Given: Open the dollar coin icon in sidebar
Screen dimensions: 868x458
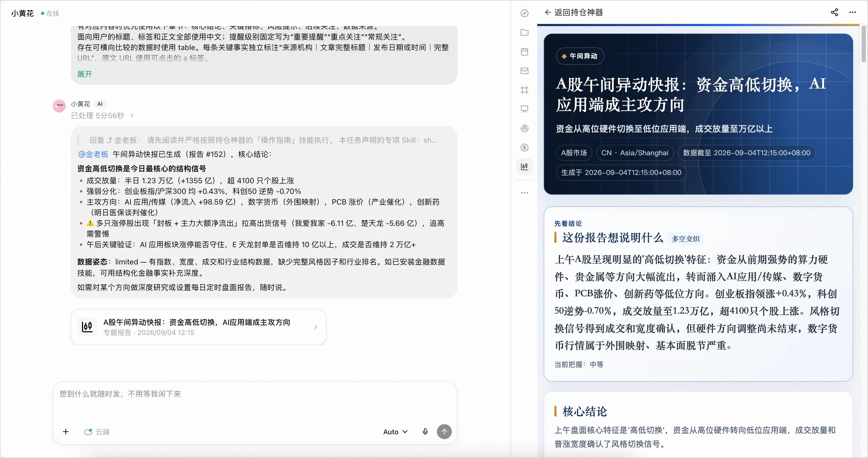Looking at the screenshot, I should pyautogui.click(x=524, y=148).
